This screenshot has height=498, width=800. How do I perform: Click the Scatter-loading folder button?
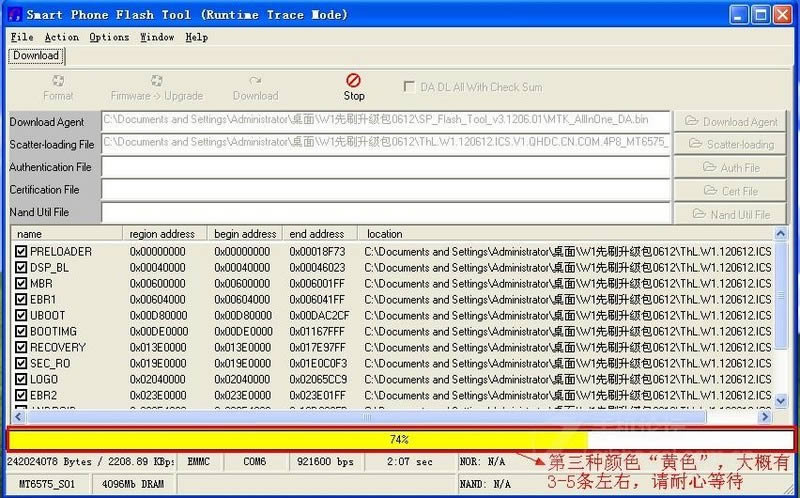(x=729, y=144)
